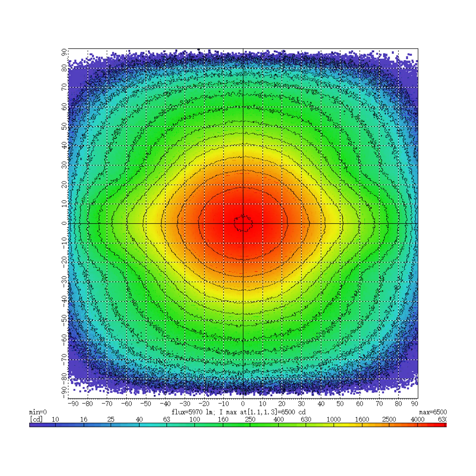Click the 'min=0' text at bottom left

tap(38, 412)
